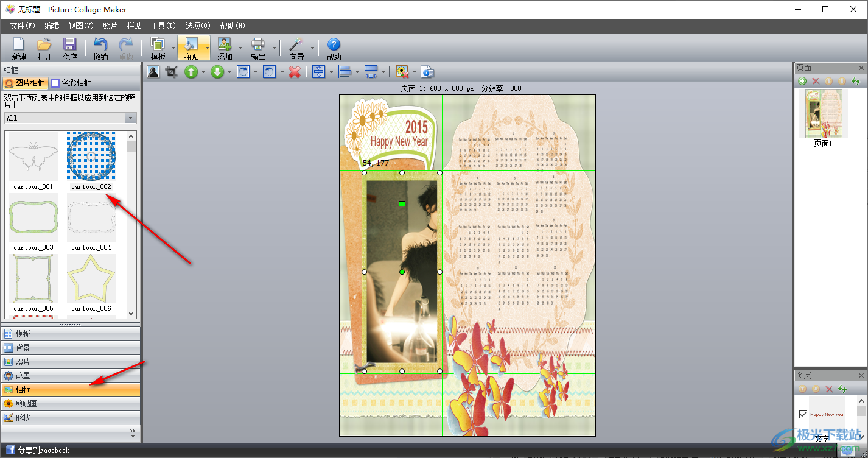Select the Color Frame (色彩相框) option

(x=71, y=83)
